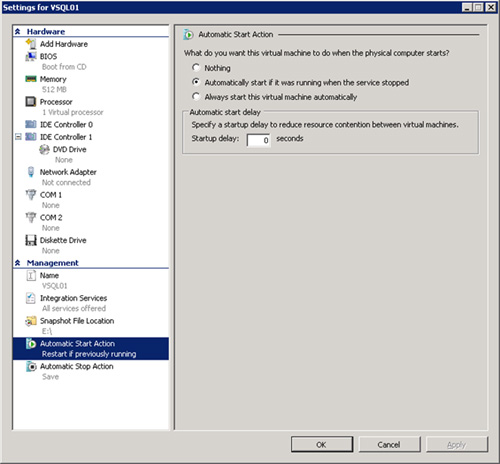Select the BIOS icon in Hardware list
Screen dimensions: 500x464
pos(31,56)
